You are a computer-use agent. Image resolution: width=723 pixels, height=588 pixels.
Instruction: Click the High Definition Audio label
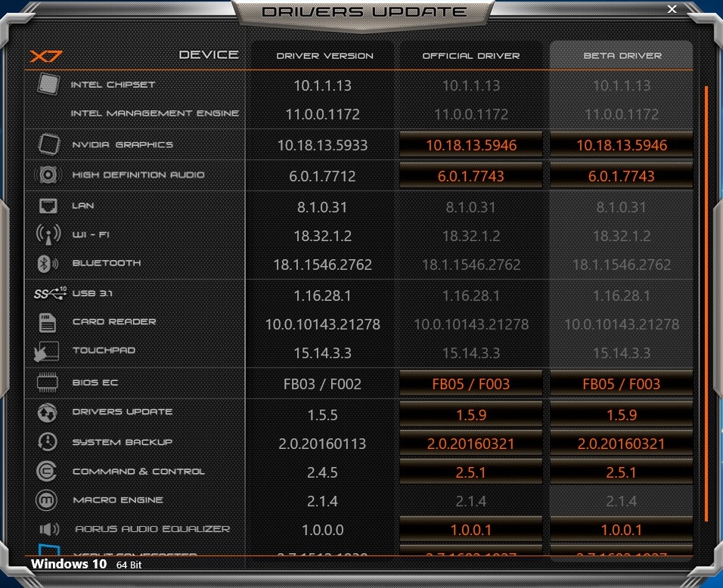[x=138, y=175]
